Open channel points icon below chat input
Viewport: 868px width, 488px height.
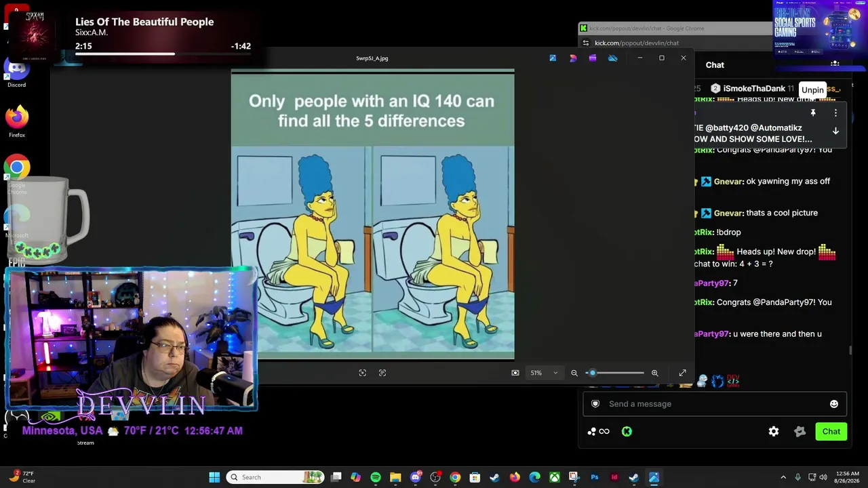tap(599, 432)
